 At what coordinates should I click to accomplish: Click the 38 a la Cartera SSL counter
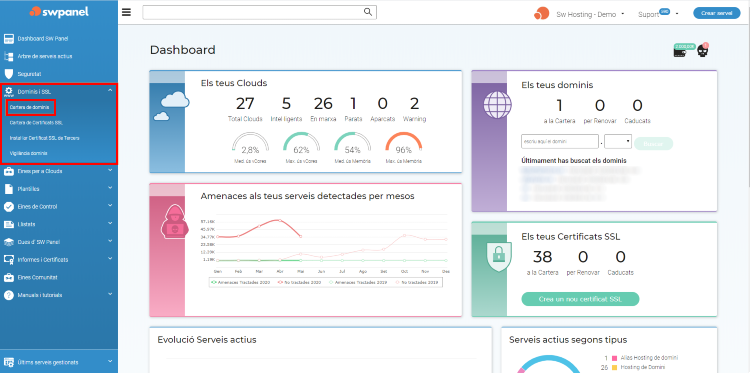click(x=542, y=263)
